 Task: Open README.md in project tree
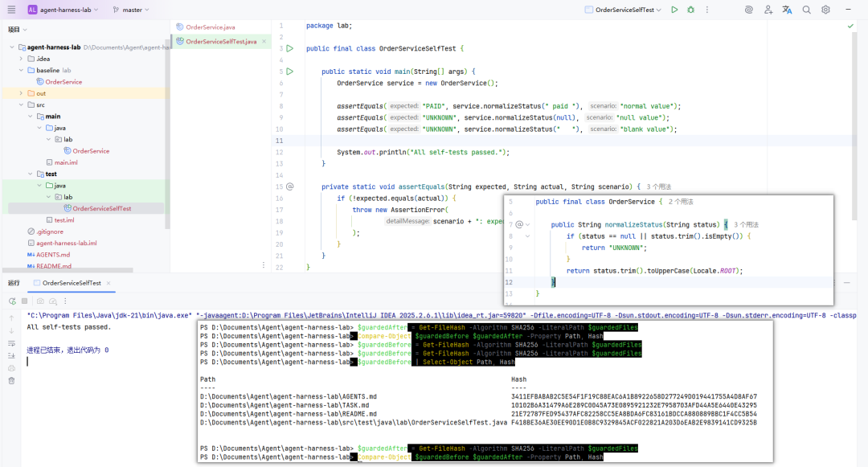[x=49, y=266]
